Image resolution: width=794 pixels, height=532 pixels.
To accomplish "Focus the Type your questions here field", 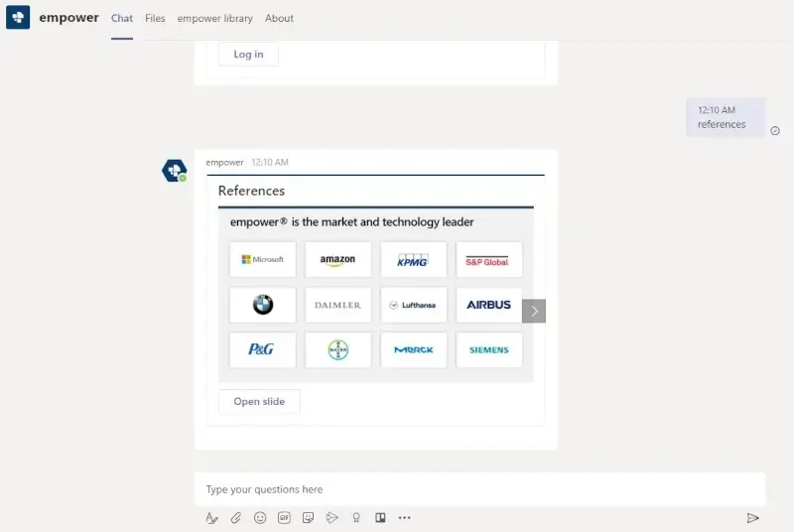I will pyautogui.click(x=479, y=489).
